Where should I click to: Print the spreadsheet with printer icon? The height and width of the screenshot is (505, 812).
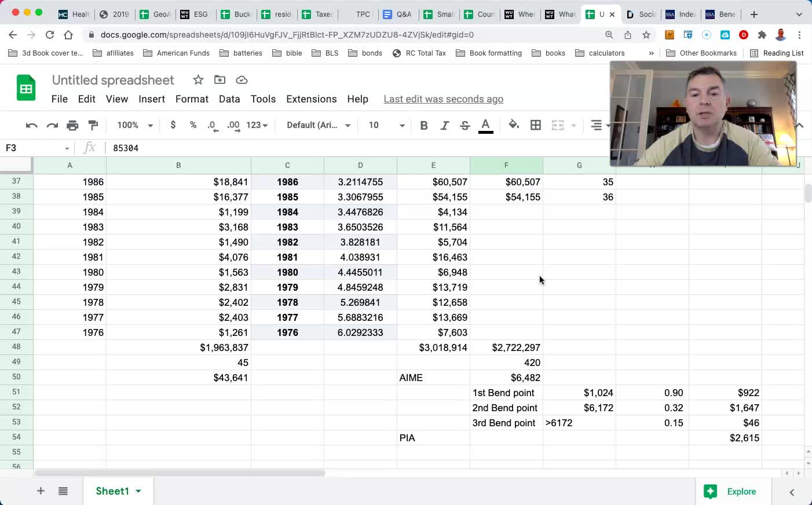72,125
